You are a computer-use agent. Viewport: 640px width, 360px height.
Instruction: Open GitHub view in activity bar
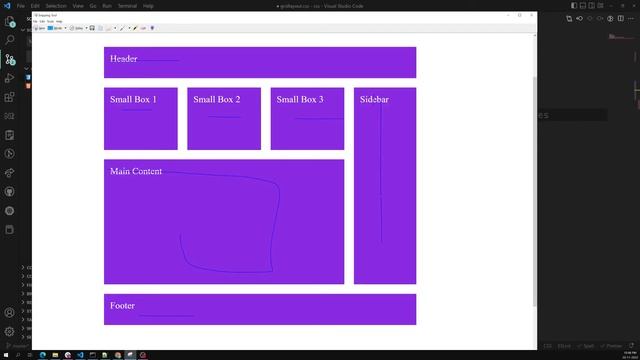click(9, 191)
